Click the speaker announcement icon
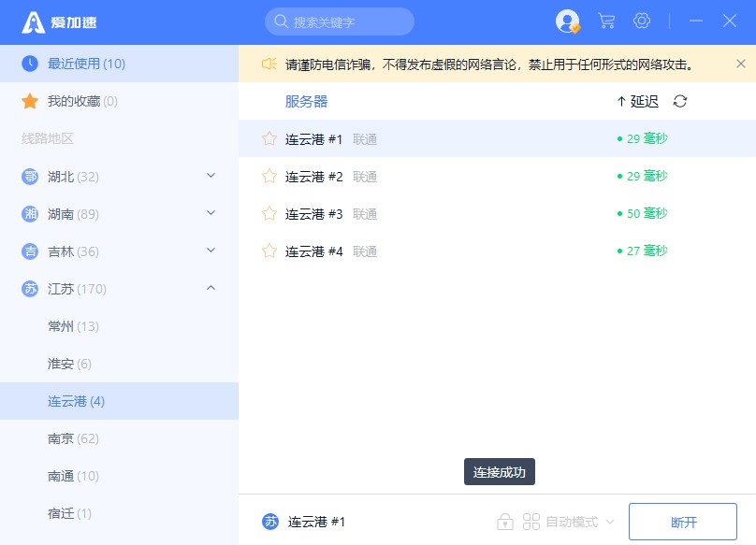The width and height of the screenshot is (756, 545). (x=269, y=64)
